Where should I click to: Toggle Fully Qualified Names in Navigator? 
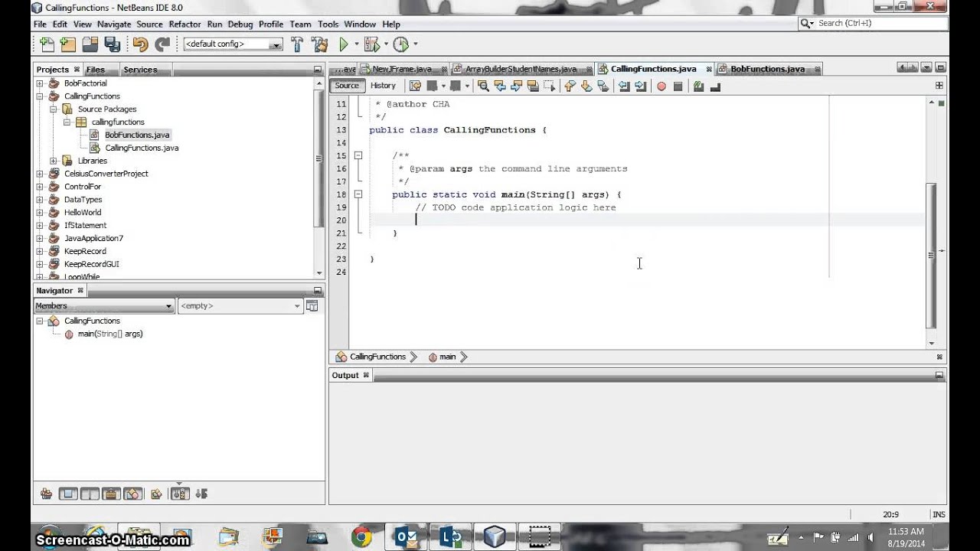(x=156, y=494)
